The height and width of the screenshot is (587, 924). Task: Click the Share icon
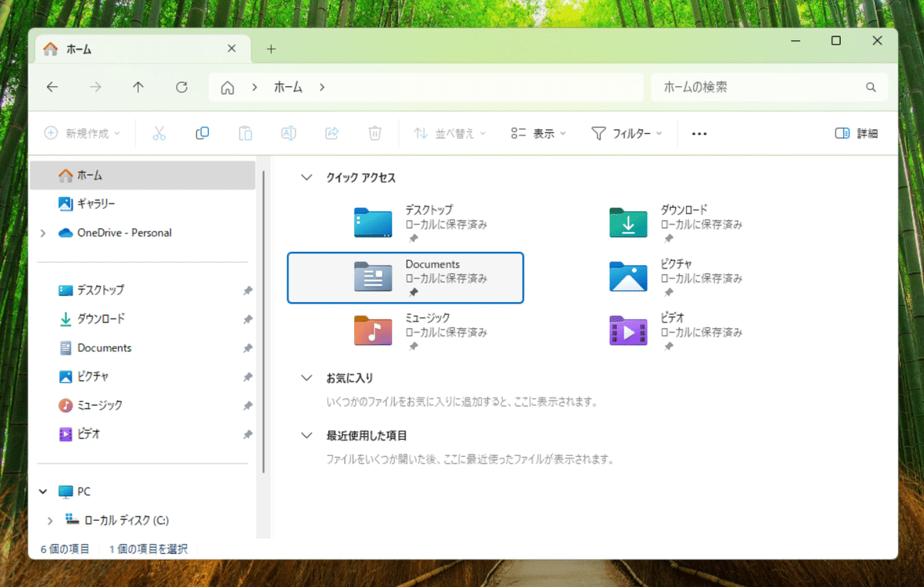pos(331,132)
